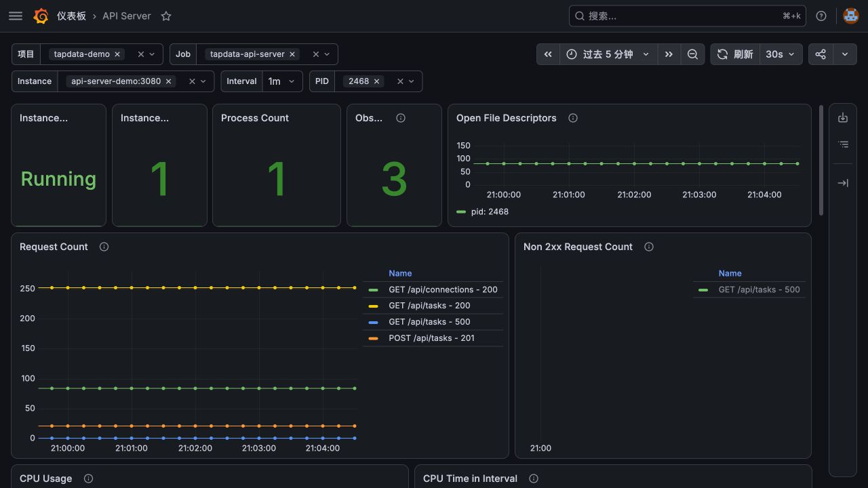Open the help question-mark menu

(821, 16)
